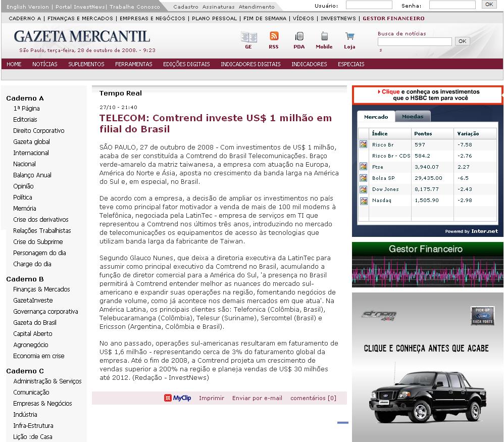504x442 pixels.
Task: Select the Mercado tab
Action: coord(376,117)
